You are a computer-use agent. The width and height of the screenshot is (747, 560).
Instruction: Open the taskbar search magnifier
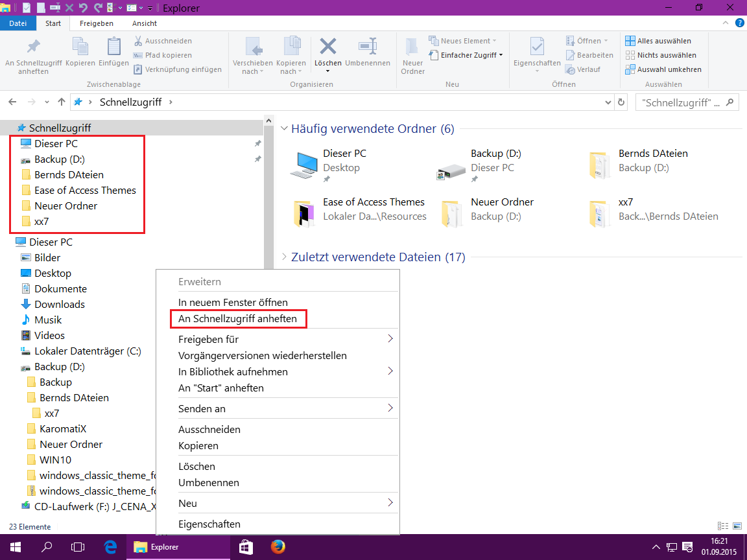47,547
